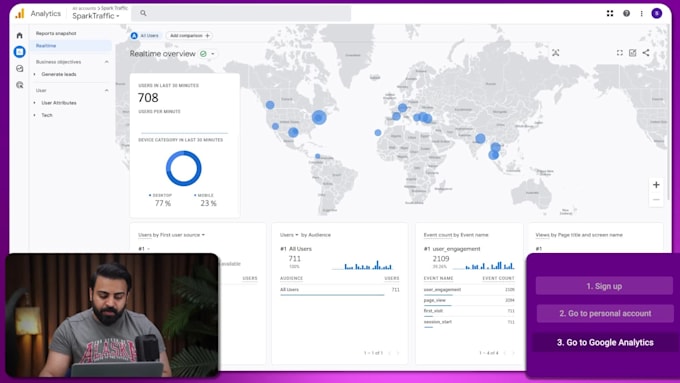Collapse the Business objectives section

coord(107,62)
